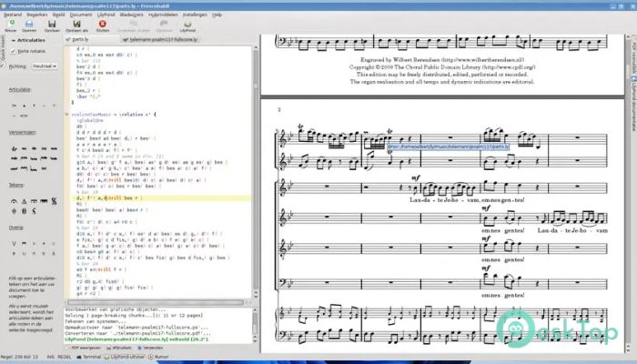Insert the segno sign under Tekens

coord(54,201)
